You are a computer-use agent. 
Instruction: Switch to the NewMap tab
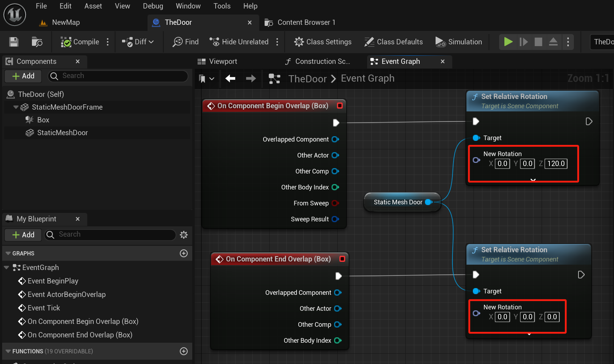coord(60,22)
